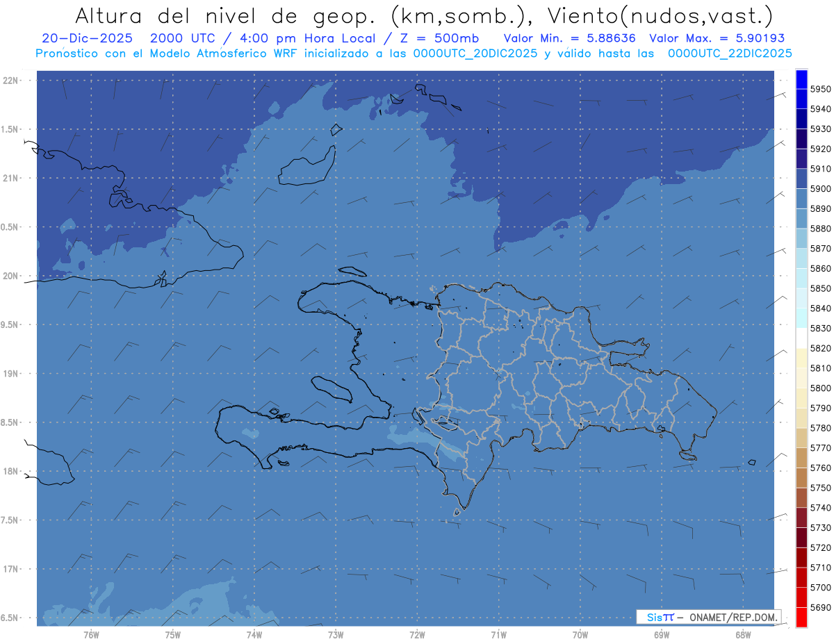Click the '5880' colorbar value
This screenshot has height=644, width=834.
820,229
